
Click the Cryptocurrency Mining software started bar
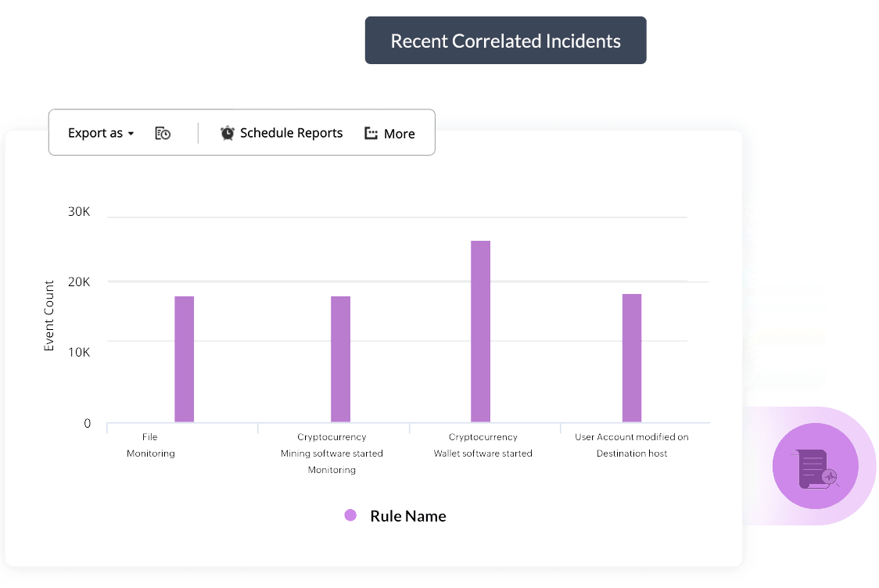340,360
